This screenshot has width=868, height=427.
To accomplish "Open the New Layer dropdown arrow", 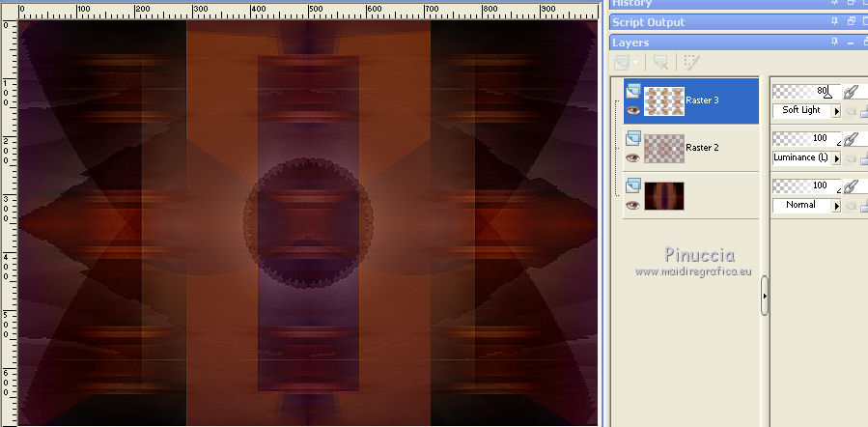I will pyautogui.click(x=635, y=63).
